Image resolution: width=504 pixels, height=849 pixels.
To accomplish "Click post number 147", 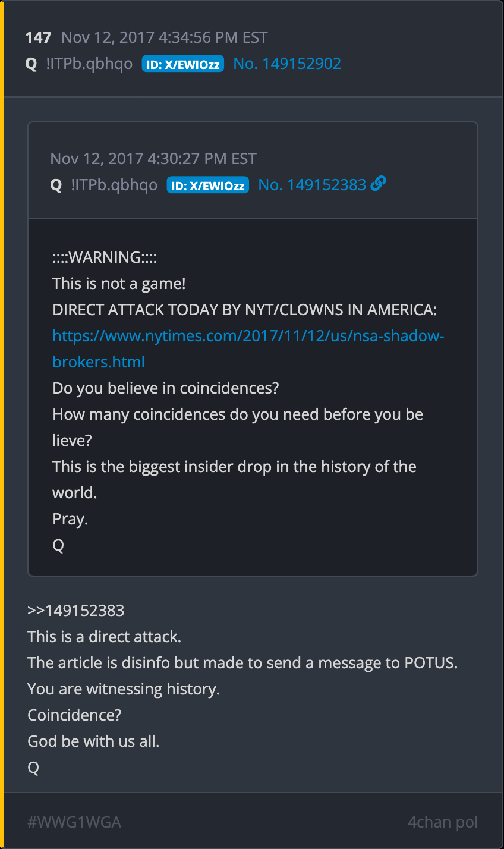I will (38, 37).
